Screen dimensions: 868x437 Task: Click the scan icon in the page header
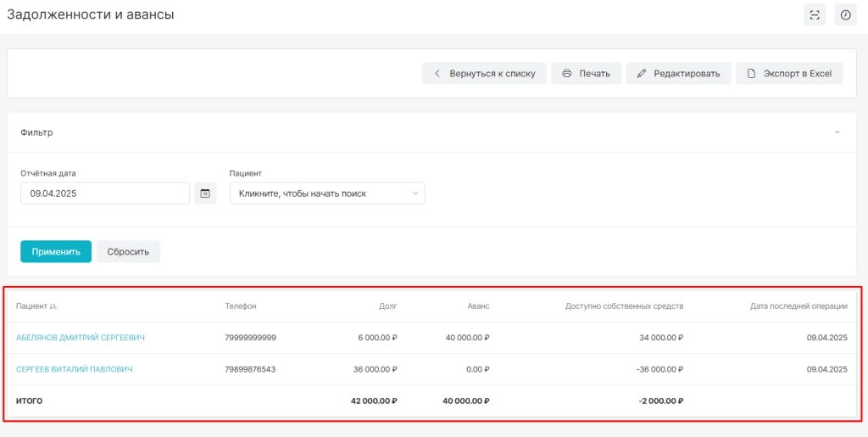point(815,15)
